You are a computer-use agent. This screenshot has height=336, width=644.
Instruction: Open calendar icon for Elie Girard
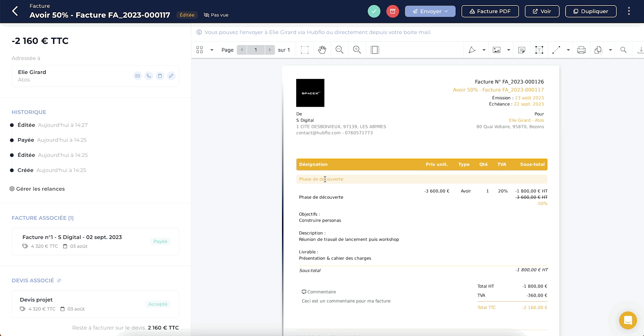(x=160, y=76)
